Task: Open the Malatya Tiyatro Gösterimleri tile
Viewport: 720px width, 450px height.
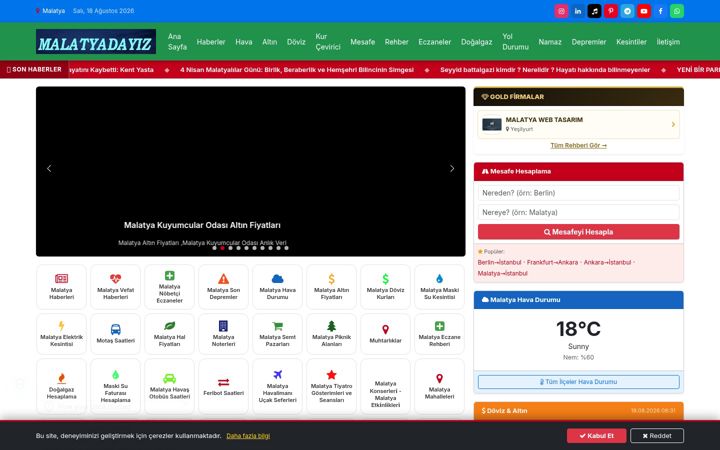Action: click(332, 387)
